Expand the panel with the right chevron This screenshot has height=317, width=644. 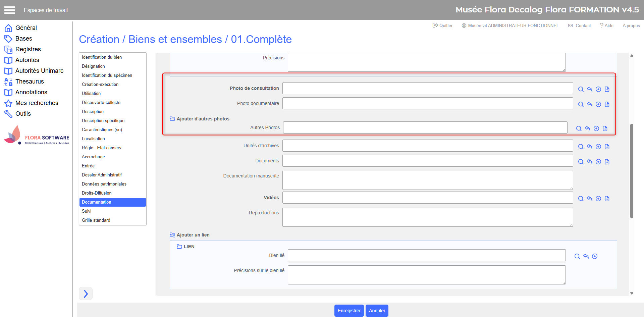[x=86, y=294]
